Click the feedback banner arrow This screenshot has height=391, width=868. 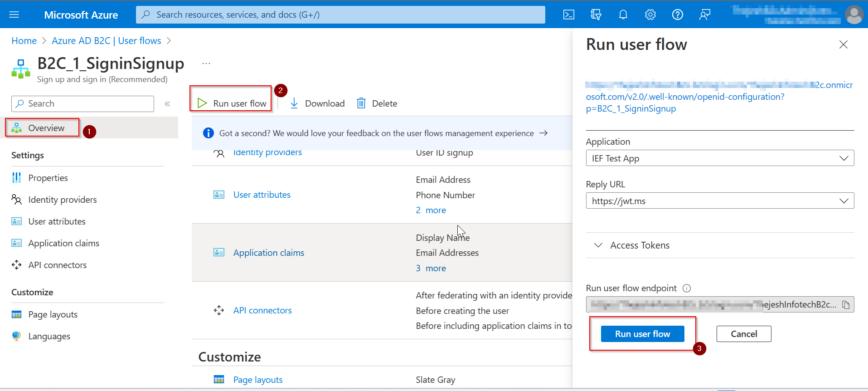(x=543, y=133)
